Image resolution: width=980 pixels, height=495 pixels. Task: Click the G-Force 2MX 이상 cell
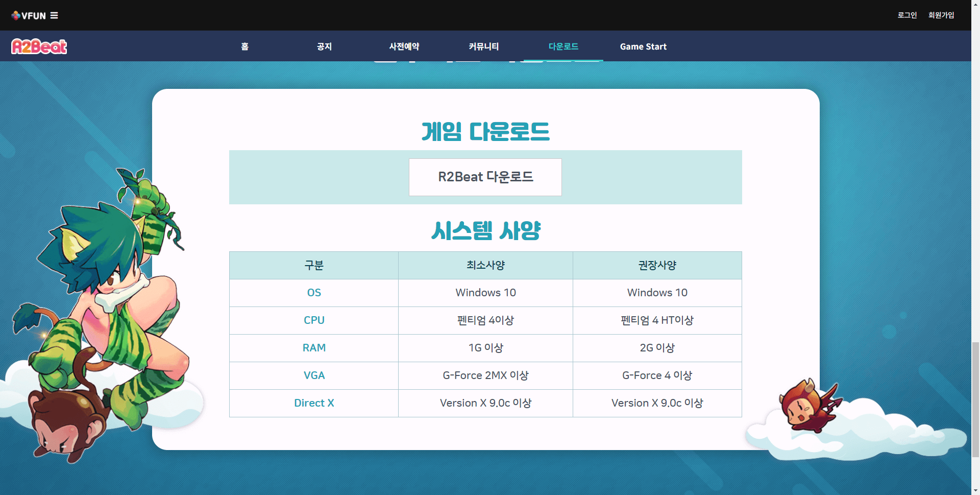[485, 375]
